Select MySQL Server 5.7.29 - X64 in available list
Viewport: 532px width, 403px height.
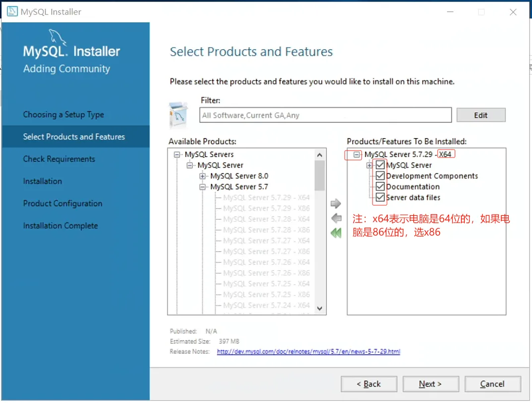[266, 197]
